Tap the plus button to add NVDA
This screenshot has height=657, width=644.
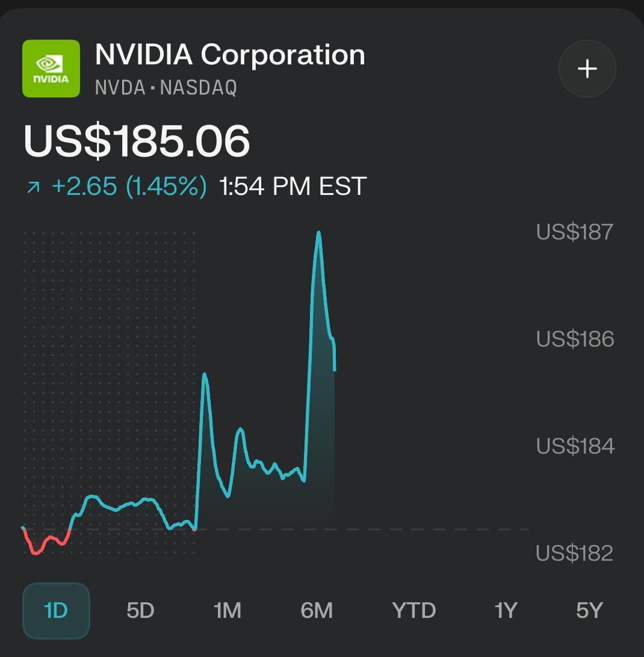click(x=587, y=69)
